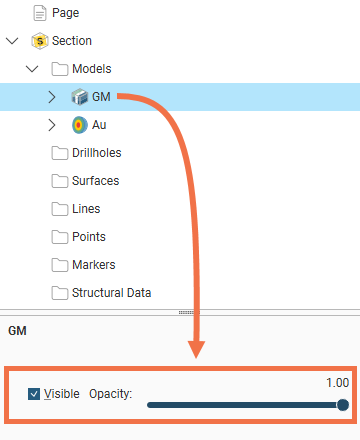Select the Points folder label

[x=89, y=237]
